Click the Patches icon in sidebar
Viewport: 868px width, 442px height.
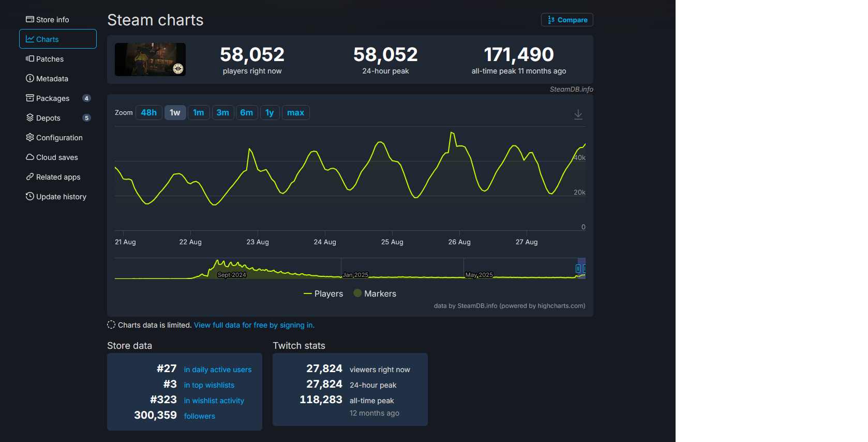pyautogui.click(x=30, y=59)
